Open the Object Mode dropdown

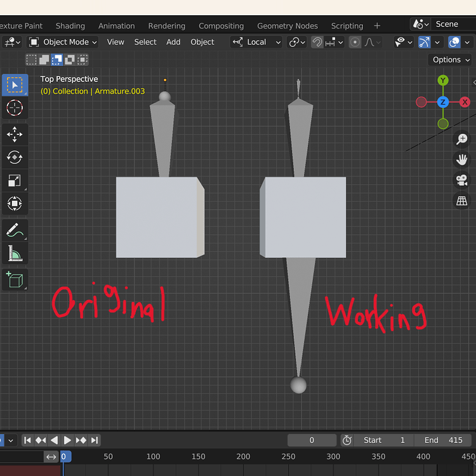click(x=63, y=42)
